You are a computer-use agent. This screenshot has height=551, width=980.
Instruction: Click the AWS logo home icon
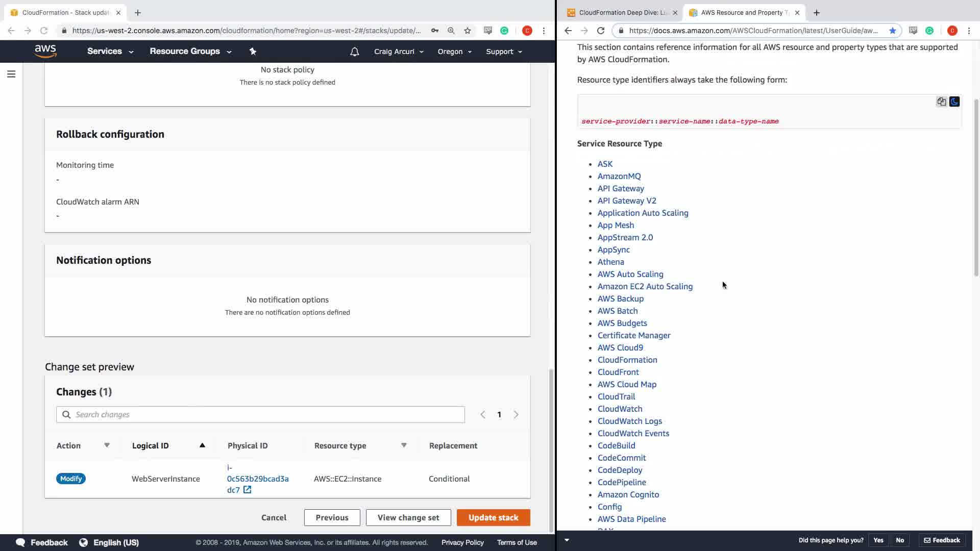coord(45,51)
